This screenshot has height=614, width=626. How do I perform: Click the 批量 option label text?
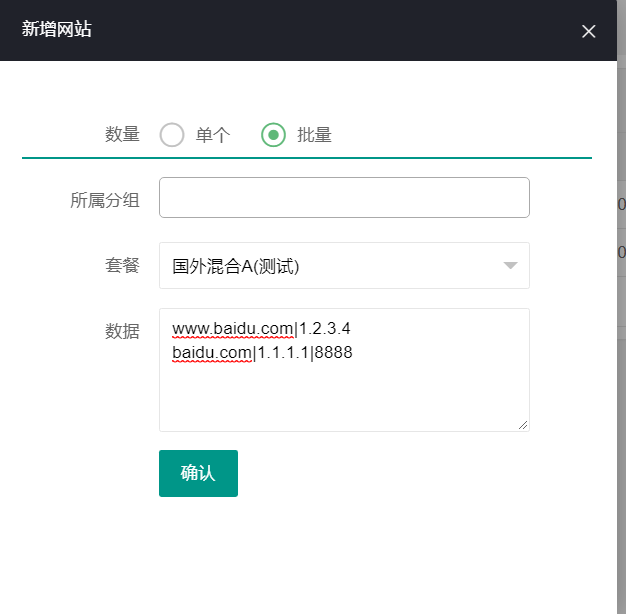coord(314,135)
